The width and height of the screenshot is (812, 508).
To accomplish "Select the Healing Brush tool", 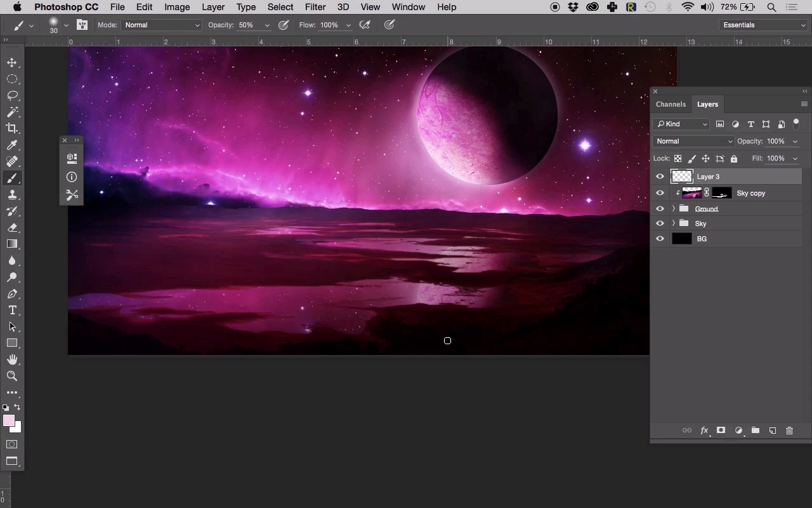I will tap(12, 161).
